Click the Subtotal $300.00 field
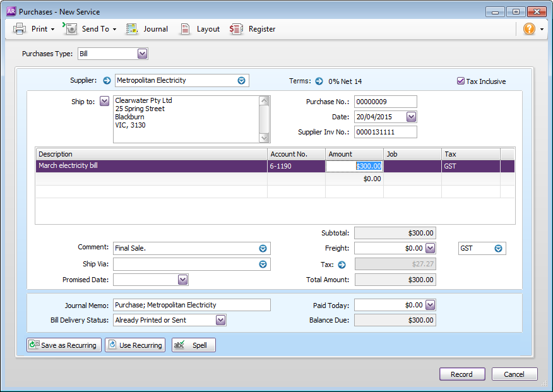553x392 pixels. tap(395, 233)
